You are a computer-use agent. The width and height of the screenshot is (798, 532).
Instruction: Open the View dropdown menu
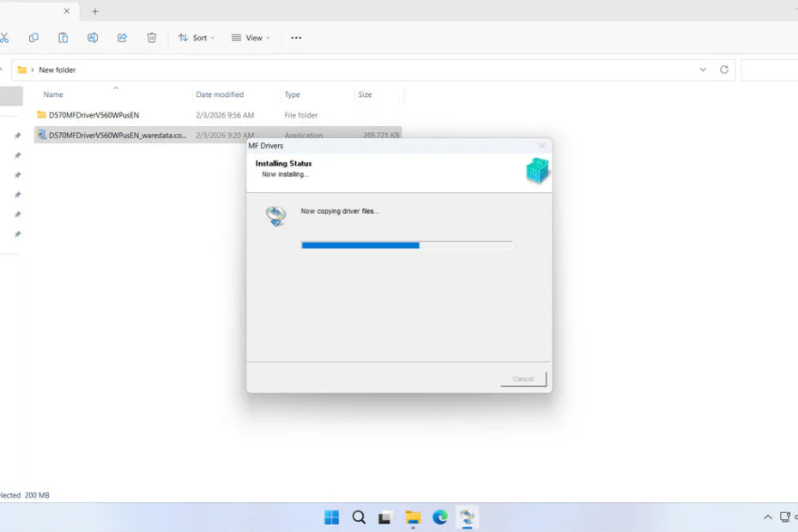(251, 38)
